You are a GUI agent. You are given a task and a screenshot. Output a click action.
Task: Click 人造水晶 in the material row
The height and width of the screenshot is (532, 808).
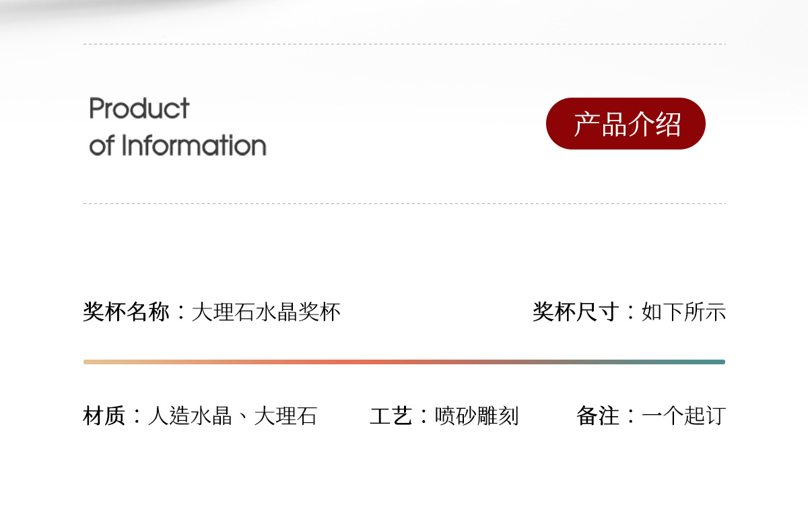(189, 415)
